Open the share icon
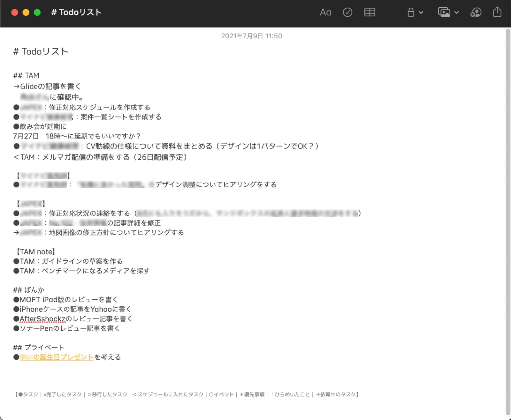This screenshot has width=511, height=420. pyautogui.click(x=497, y=12)
